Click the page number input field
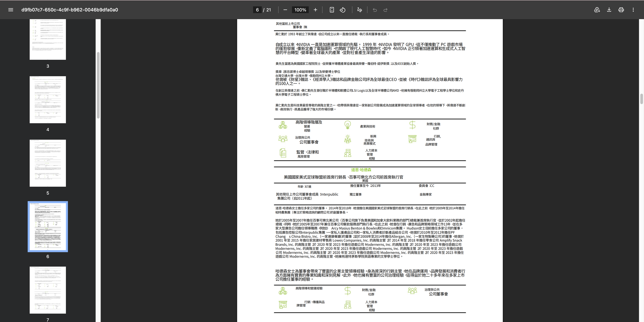This screenshot has height=322, width=644. (x=257, y=10)
